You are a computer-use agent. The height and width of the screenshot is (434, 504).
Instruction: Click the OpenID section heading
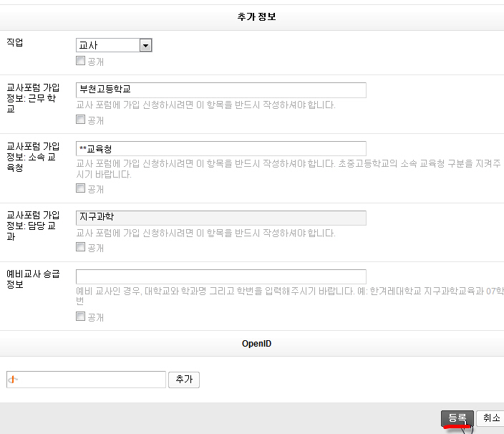[256, 344]
